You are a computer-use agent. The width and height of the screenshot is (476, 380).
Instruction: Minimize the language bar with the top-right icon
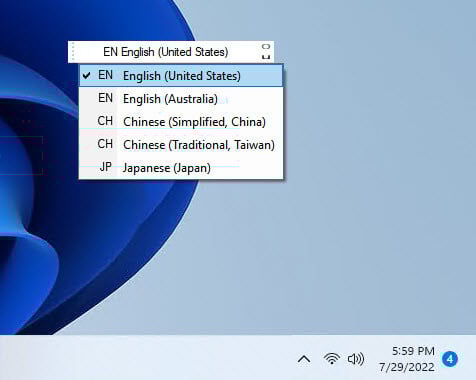point(266,46)
